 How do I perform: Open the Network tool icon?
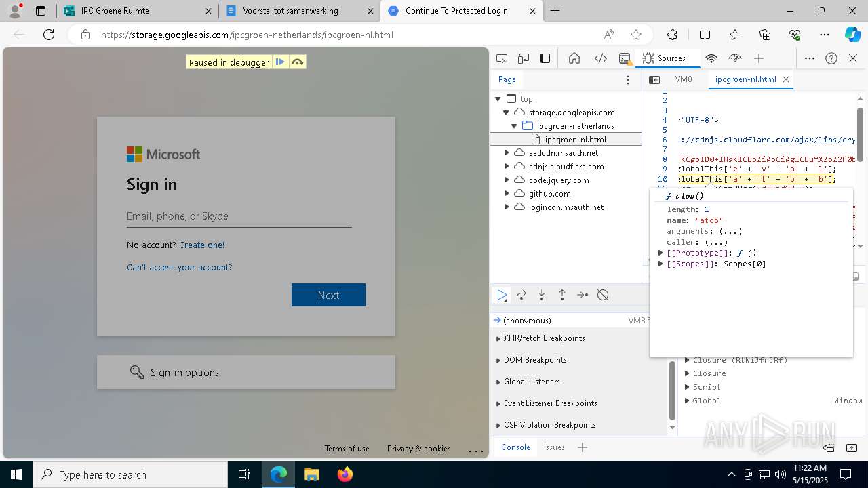click(x=711, y=58)
